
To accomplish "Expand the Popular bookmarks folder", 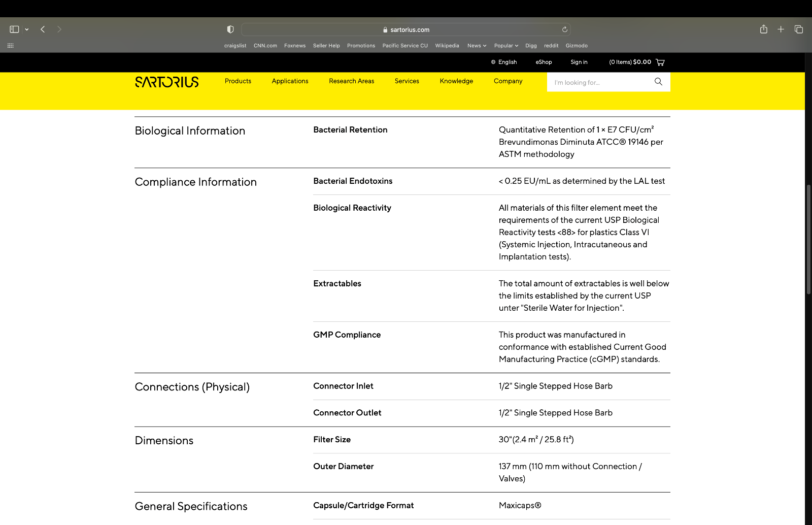I will coord(506,46).
